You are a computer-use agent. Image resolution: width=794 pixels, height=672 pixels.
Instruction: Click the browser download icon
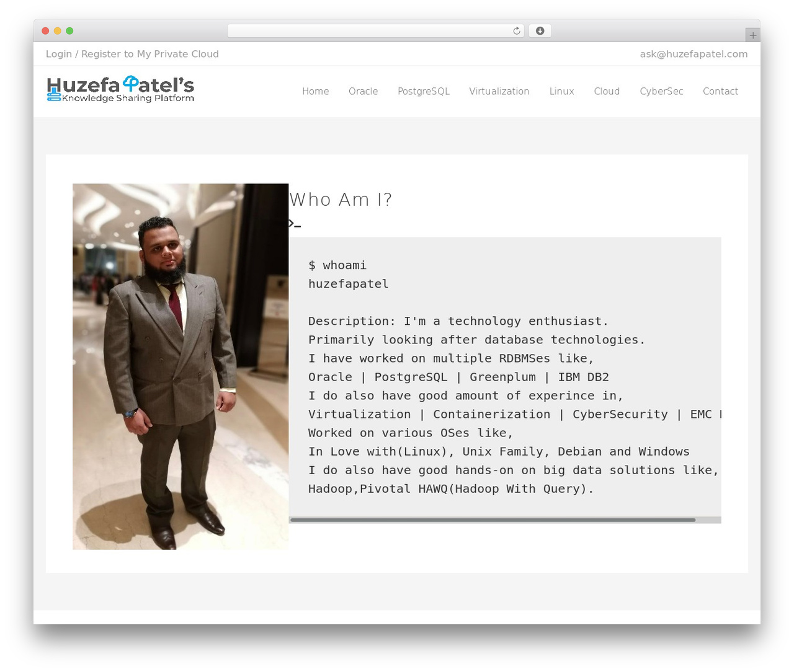click(540, 31)
